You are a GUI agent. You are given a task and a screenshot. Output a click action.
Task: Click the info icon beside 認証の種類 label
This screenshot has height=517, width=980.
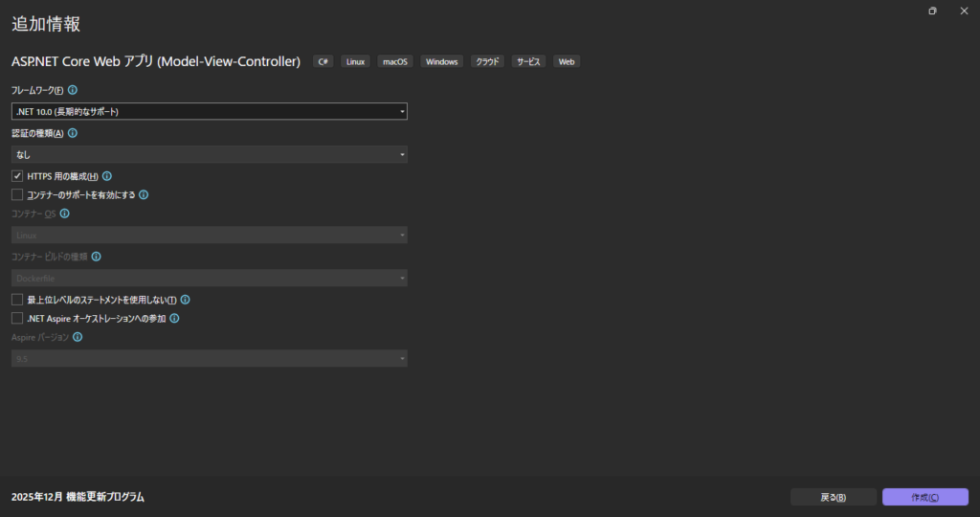coord(73,133)
